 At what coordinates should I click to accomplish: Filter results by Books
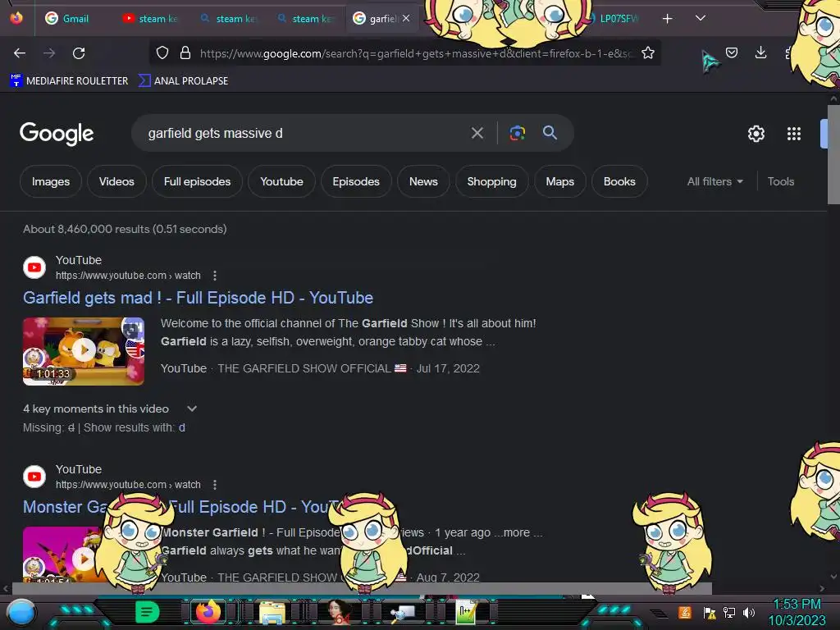click(x=619, y=181)
